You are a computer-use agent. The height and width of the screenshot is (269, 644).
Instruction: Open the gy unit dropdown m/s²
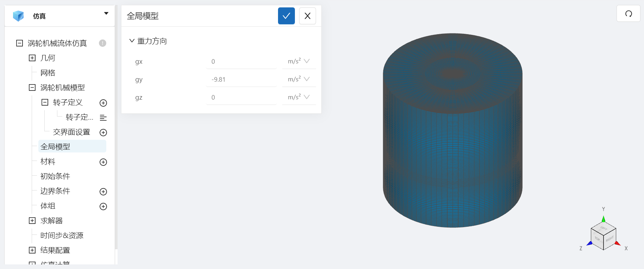coord(299,79)
